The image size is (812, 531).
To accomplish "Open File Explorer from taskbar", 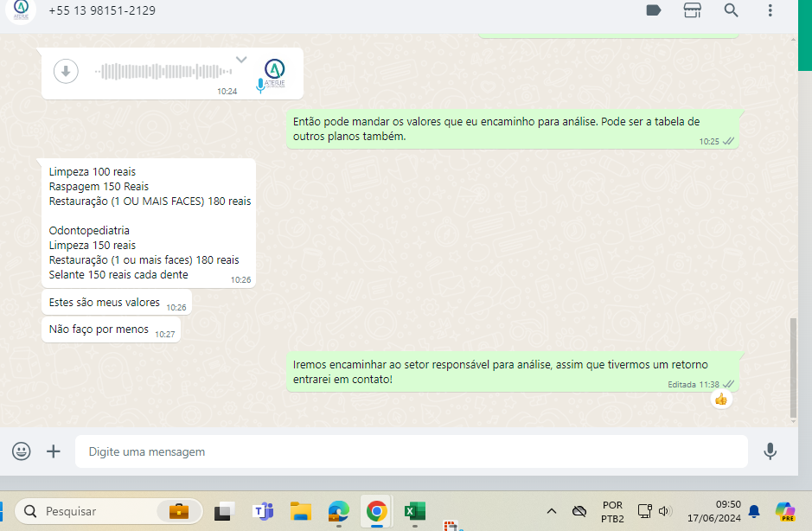I will (301, 511).
